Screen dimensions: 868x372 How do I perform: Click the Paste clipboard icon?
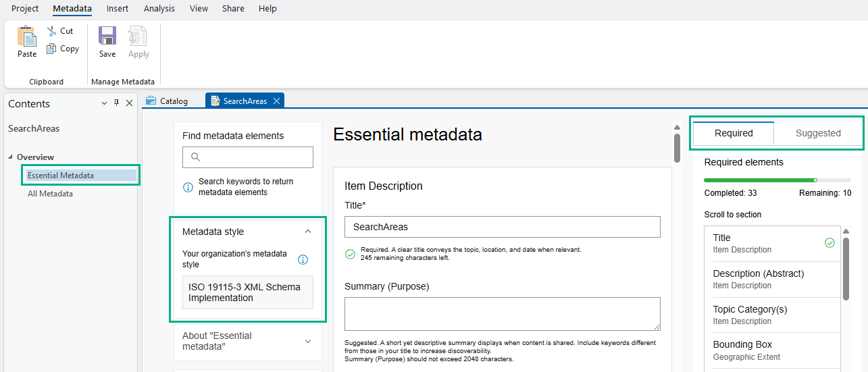coord(27,37)
